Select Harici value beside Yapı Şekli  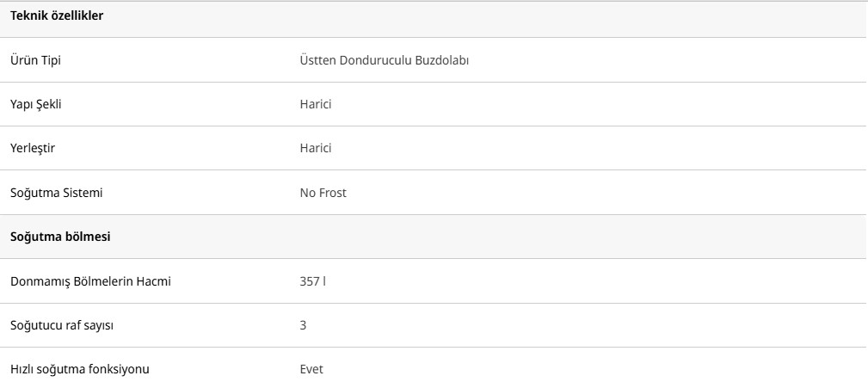315,104
